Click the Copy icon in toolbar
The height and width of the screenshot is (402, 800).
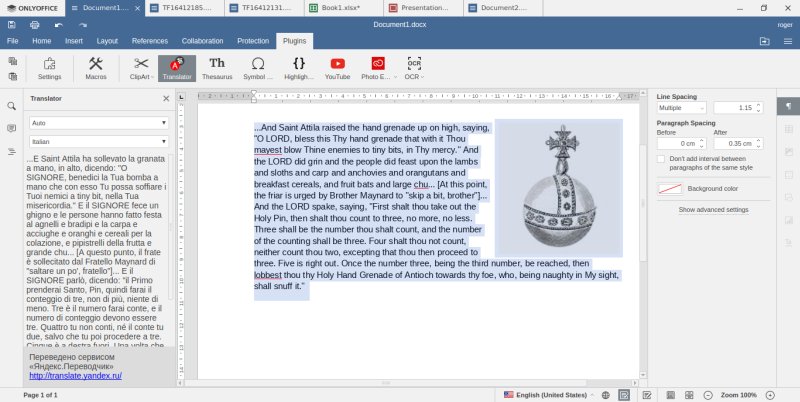[13, 61]
